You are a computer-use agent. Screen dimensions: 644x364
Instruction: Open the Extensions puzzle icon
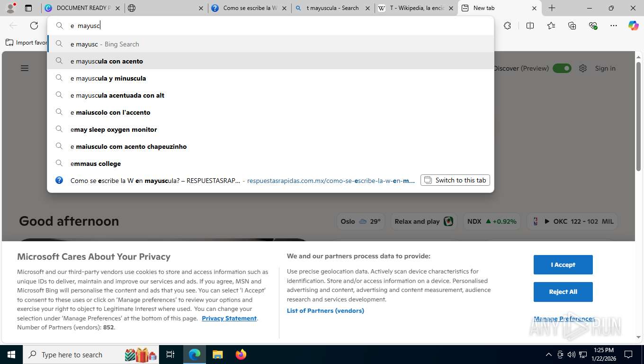coord(507,26)
